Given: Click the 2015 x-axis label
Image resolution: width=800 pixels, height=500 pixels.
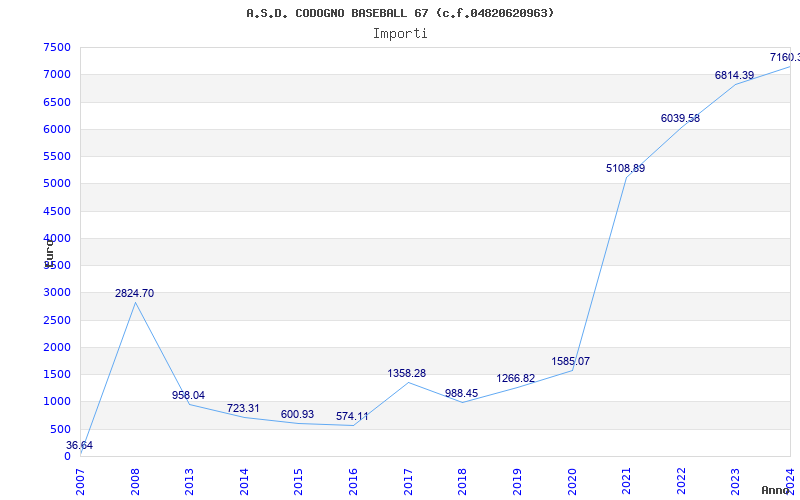Looking at the screenshot, I should (x=299, y=481).
